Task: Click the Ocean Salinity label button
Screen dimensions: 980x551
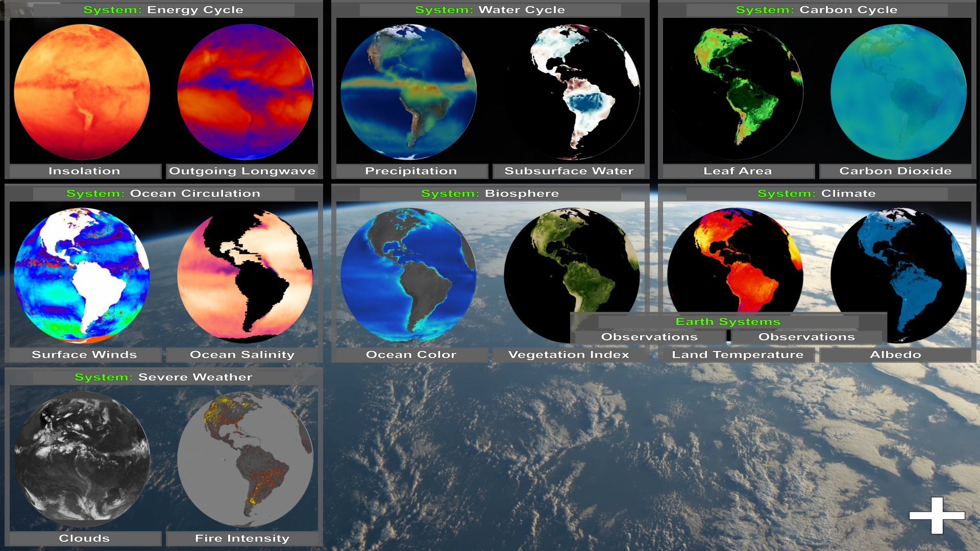Action: 242,355
